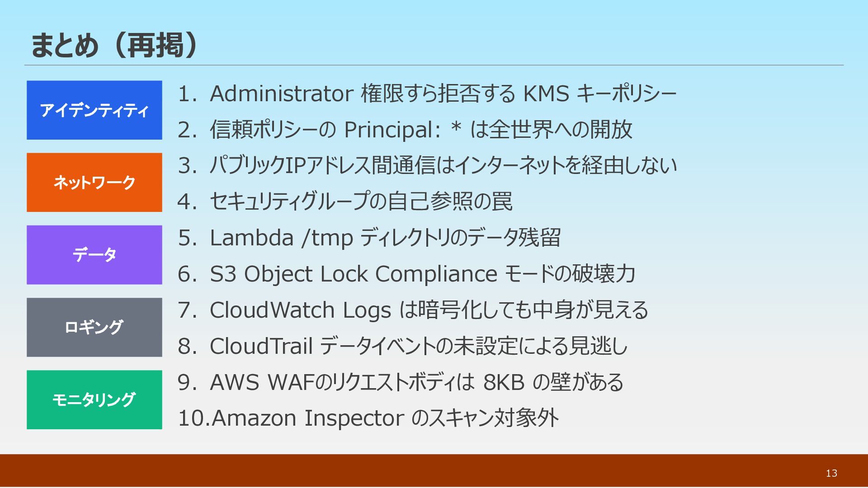868x488 pixels.
Task: Click the S3 Object Lock Compliance item
Action: click(406, 274)
